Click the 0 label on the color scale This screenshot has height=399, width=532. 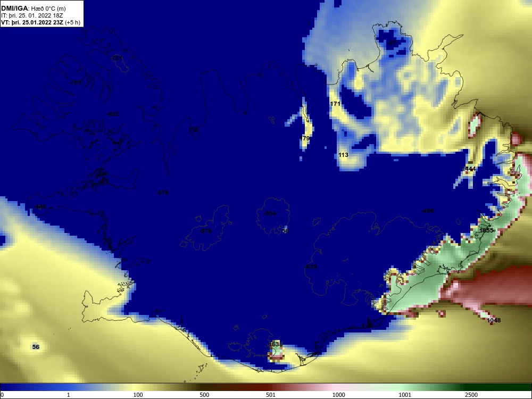(x=2, y=395)
